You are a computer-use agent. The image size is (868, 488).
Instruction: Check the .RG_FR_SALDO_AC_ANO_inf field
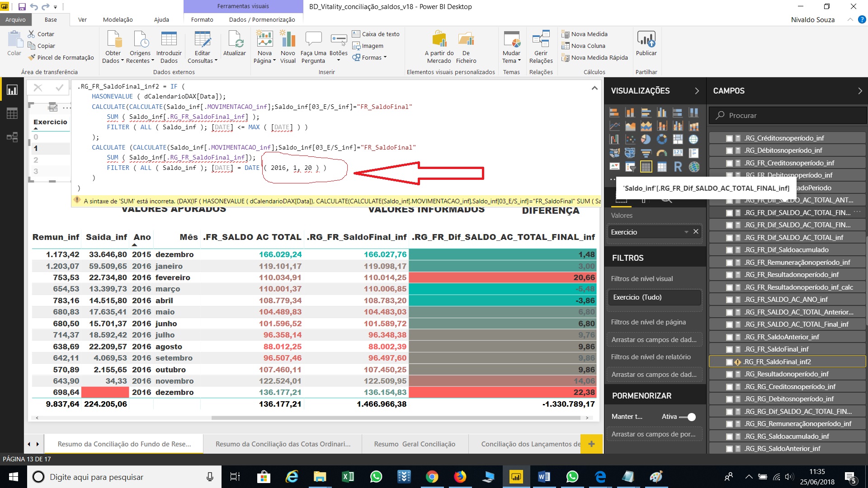(729, 300)
